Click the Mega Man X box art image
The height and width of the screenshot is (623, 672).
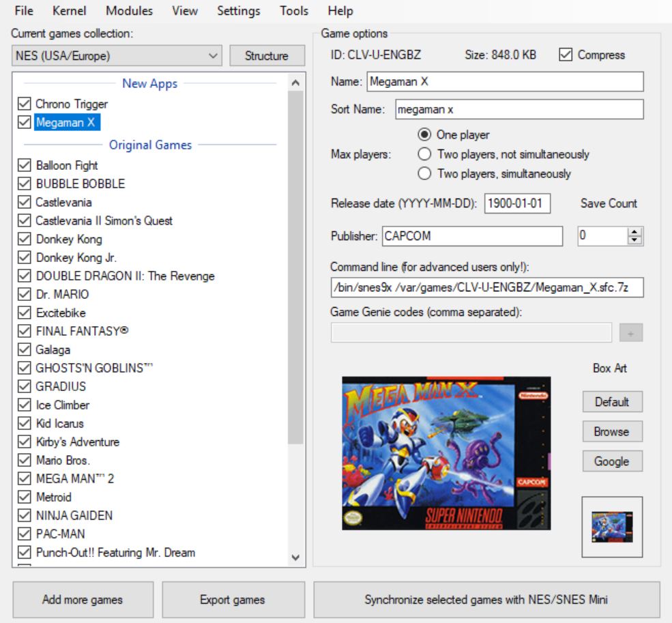click(x=446, y=453)
